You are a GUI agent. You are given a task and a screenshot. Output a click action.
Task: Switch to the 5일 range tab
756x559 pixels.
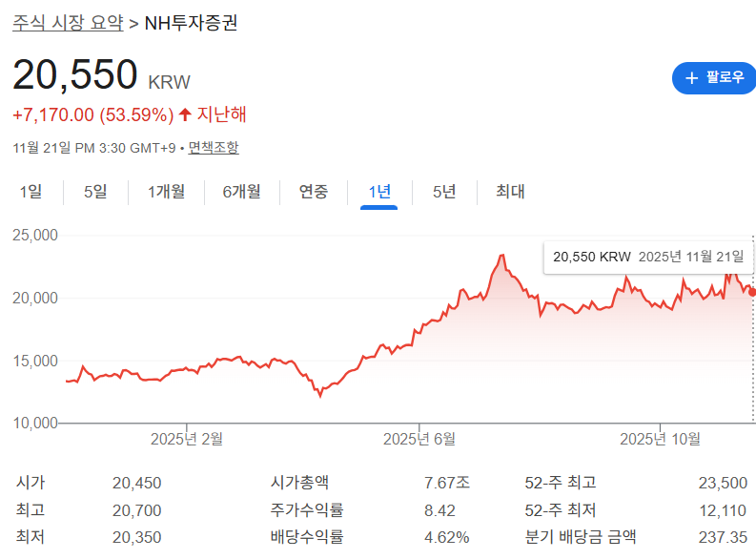click(x=95, y=192)
